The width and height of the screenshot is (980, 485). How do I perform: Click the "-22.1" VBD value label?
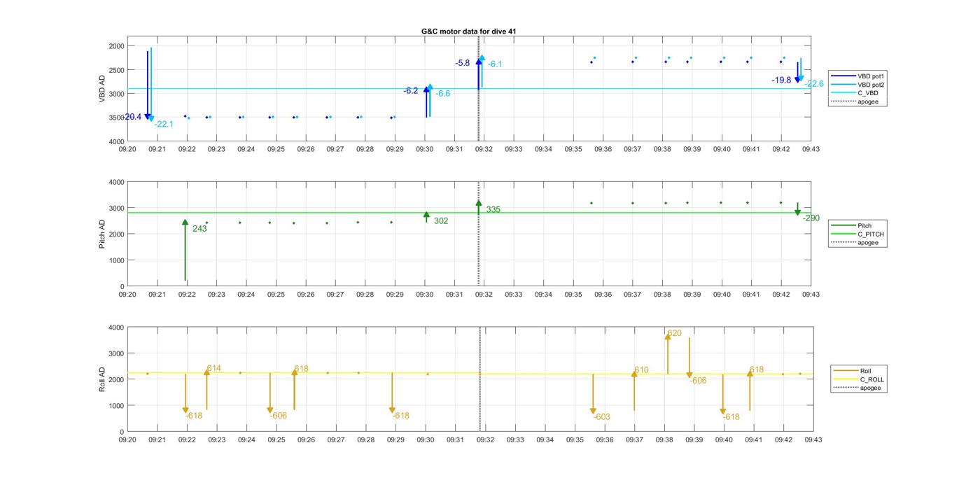(164, 125)
